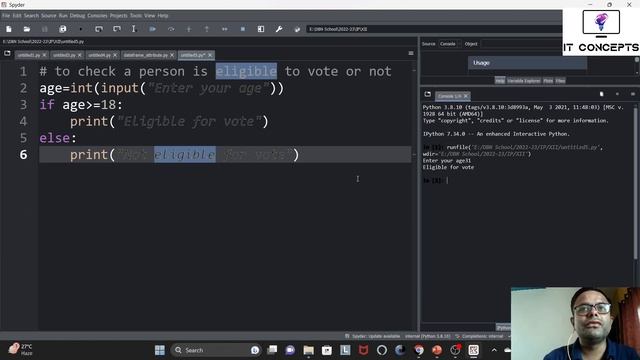Run the current cell

click(x=99, y=29)
